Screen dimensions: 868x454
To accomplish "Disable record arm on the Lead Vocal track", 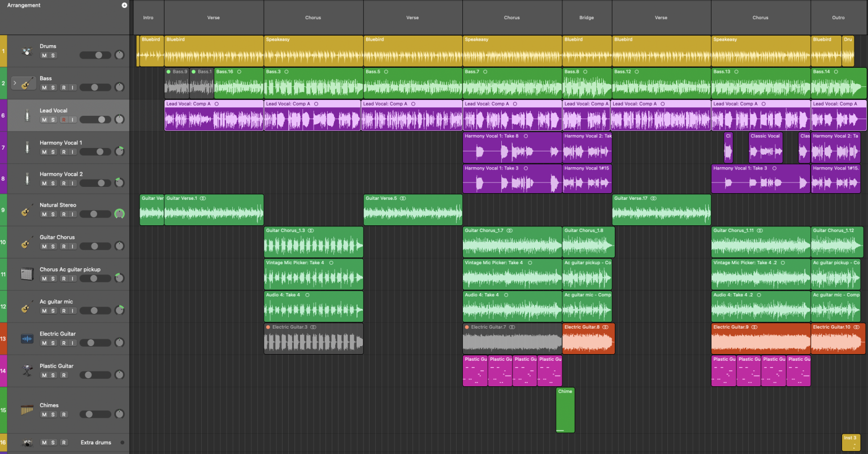I will (64, 119).
